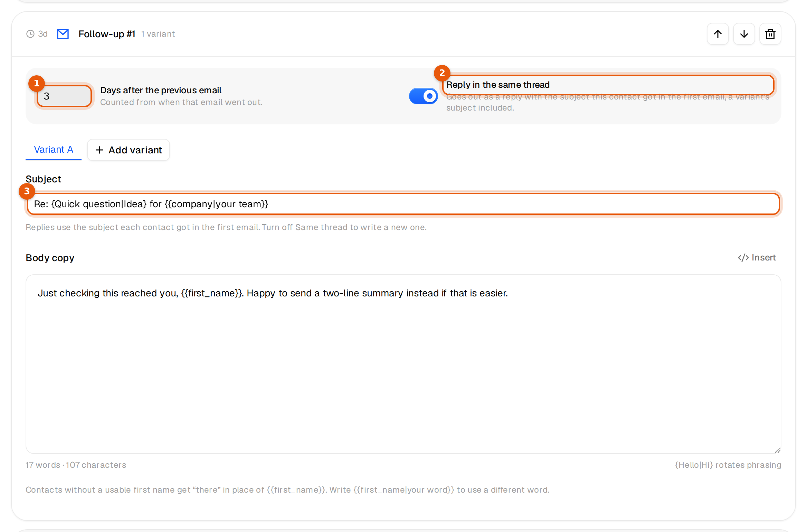Delete the Follow-up #1 step

coord(770,34)
